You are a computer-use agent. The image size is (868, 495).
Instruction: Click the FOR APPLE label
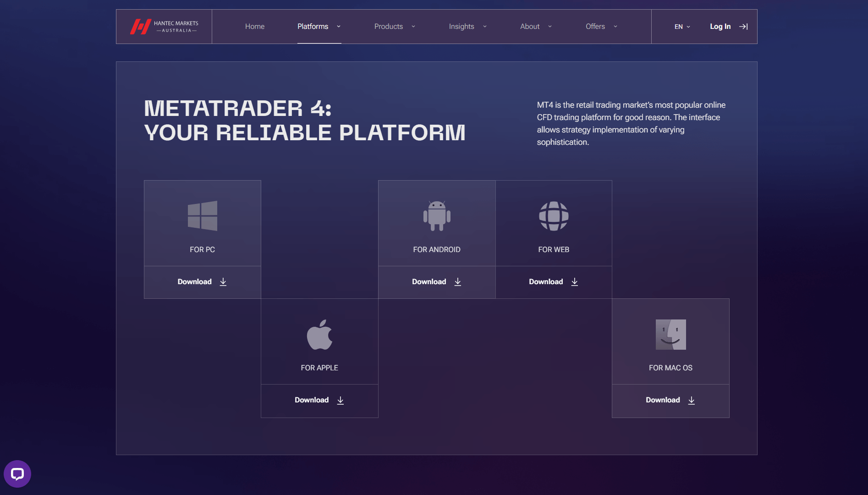click(x=319, y=368)
